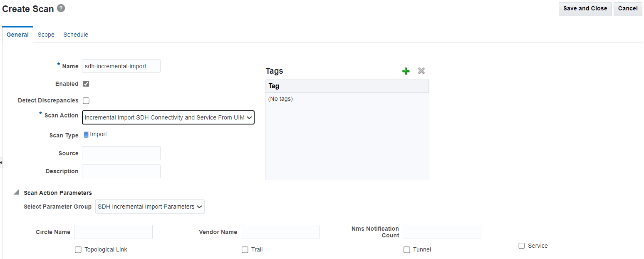The height and width of the screenshot is (259, 644).
Task: Tick the Topological Link checkbox
Action: click(78, 250)
